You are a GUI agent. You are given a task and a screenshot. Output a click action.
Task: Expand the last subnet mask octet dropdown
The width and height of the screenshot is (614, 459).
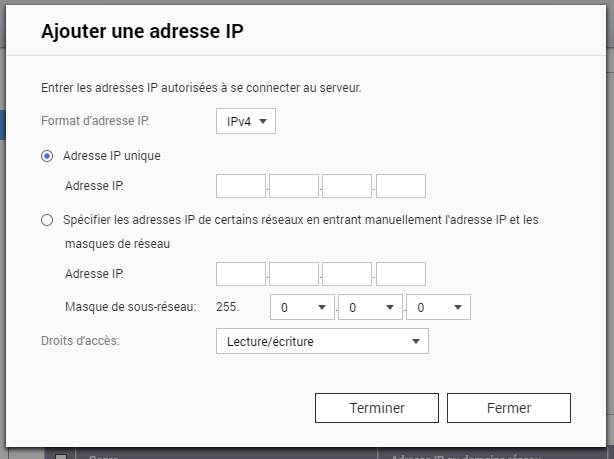coord(438,307)
